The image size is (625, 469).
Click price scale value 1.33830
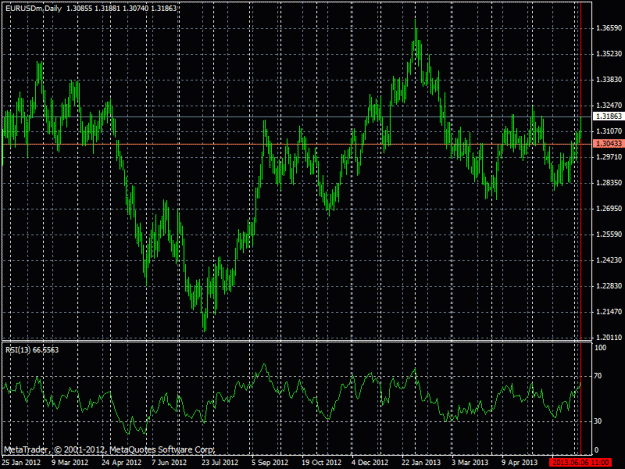point(609,80)
